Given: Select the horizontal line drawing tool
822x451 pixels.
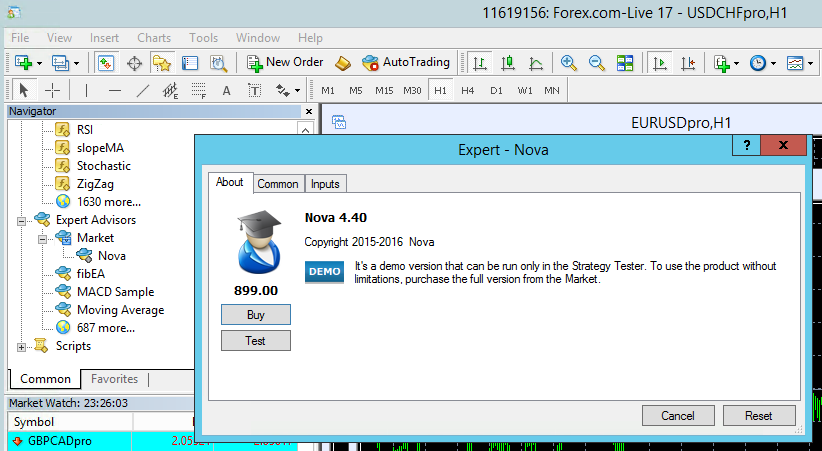Looking at the screenshot, I should pyautogui.click(x=115, y=90).
